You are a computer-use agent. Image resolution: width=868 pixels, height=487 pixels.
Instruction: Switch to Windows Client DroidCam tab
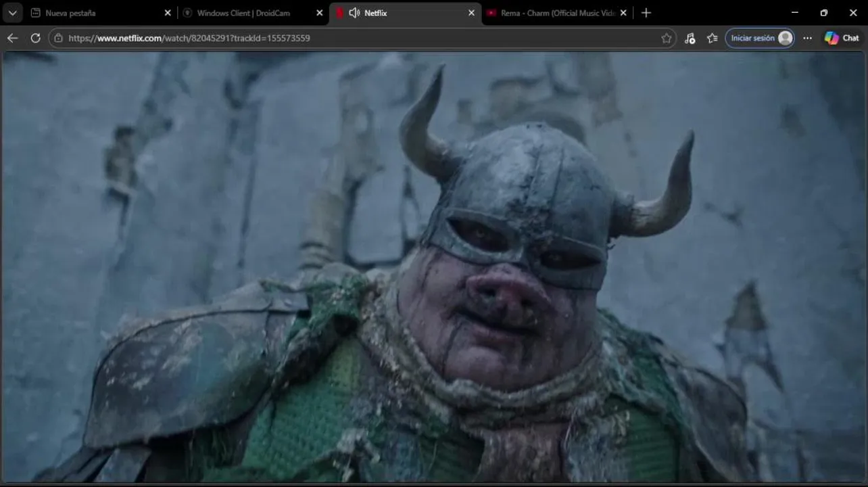pos(254,13)
